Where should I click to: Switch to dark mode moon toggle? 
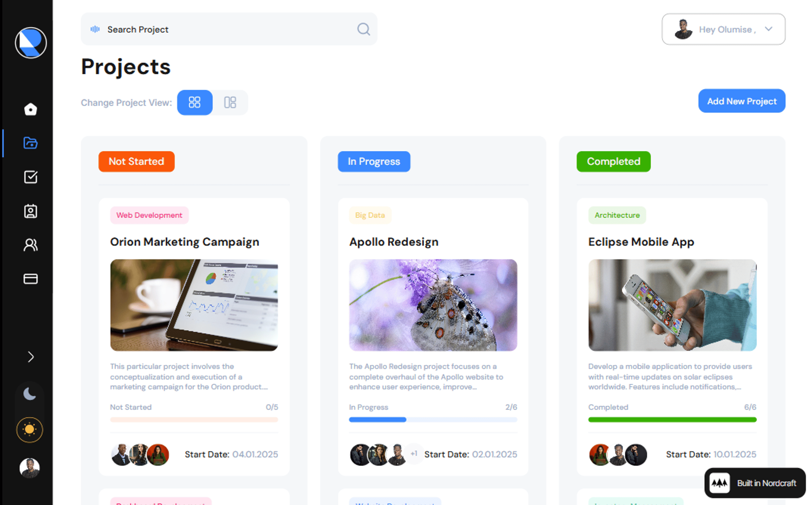pyautogui.click(x=30, y=394)
